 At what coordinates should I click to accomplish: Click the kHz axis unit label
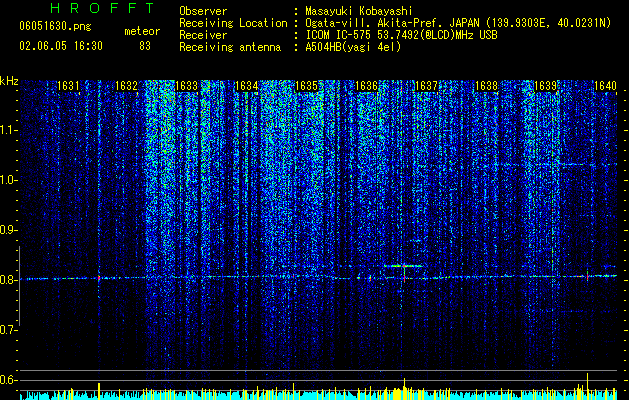9,81
